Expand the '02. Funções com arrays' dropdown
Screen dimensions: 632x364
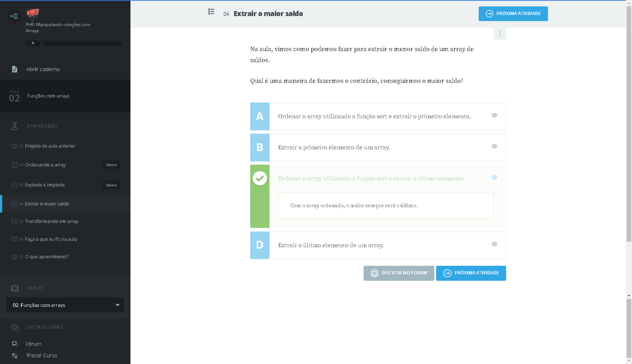(65, 305)
